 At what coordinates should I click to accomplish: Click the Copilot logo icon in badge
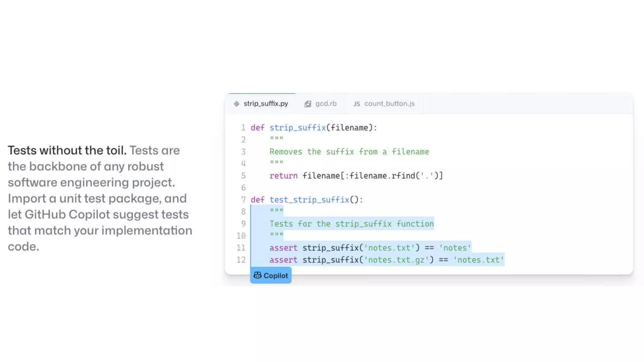pyautogui.click(x=258, y=275)
